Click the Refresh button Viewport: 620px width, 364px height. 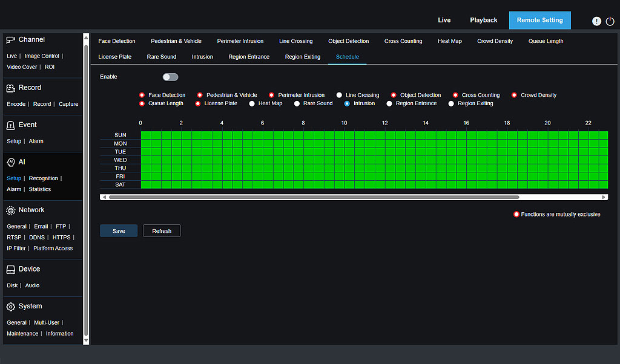(x=162, y=231)
